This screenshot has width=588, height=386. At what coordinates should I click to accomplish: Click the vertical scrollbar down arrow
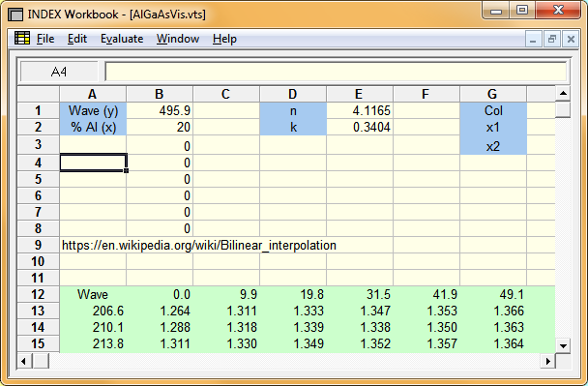563,346
